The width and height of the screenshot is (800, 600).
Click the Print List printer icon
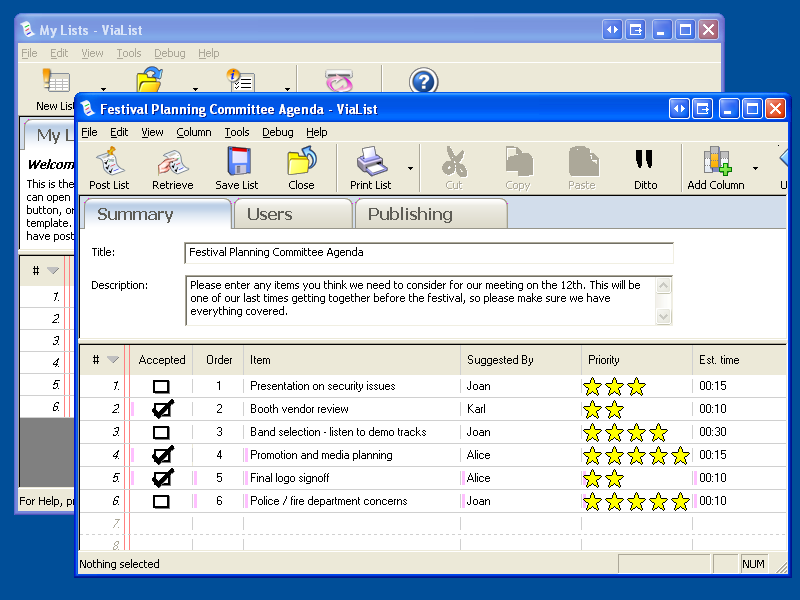(x=371, y=161)
